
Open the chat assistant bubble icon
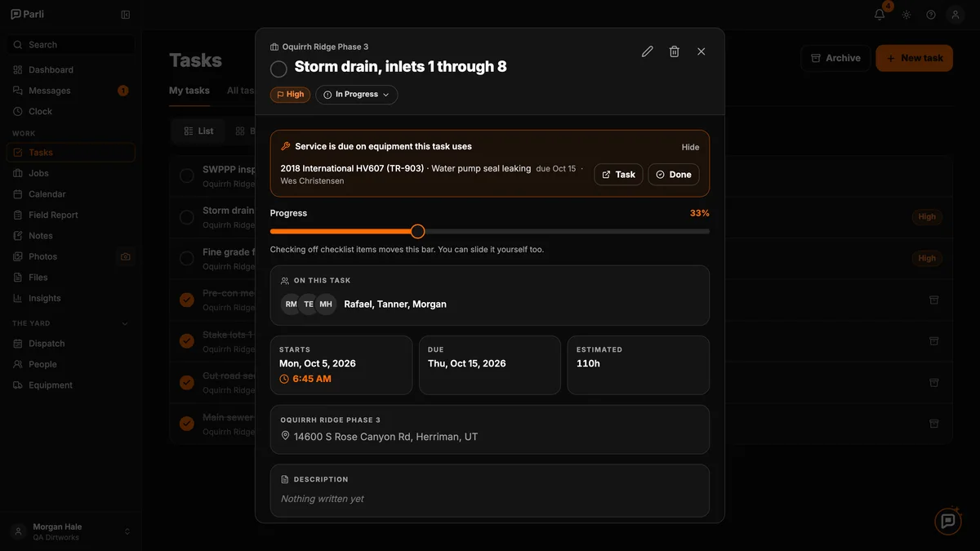pos(948,521)
